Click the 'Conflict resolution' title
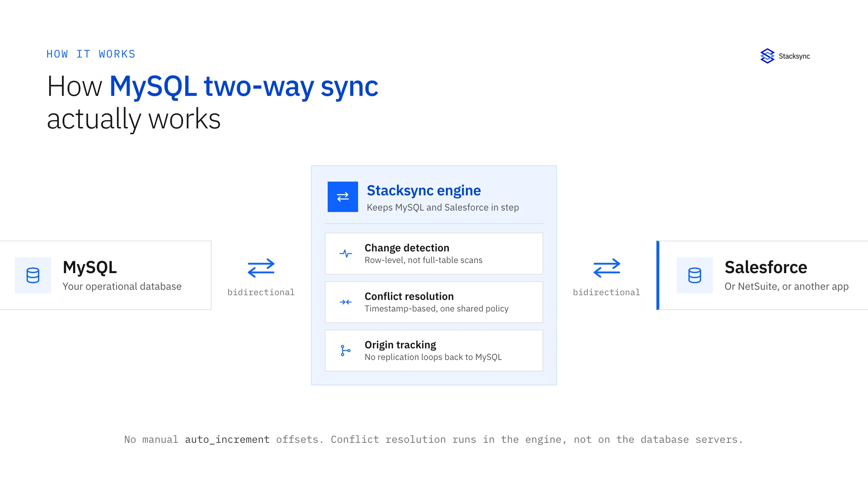 click(x=409, y=296)
